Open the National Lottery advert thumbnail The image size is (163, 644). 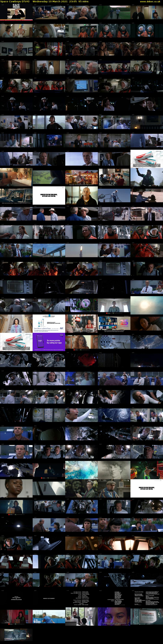49,617
